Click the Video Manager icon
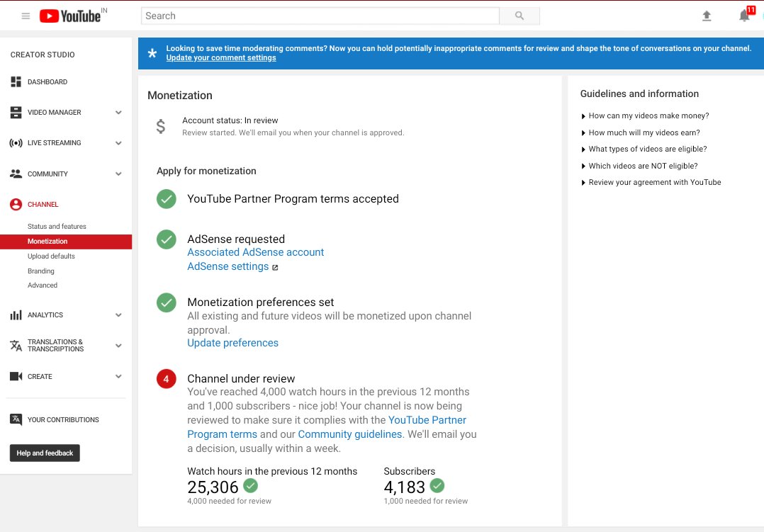 [16, 113]
